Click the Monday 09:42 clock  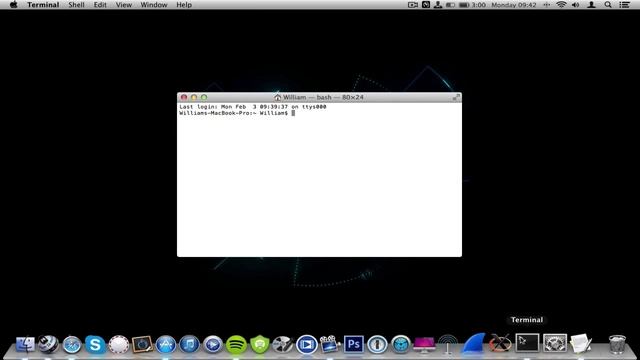point(513,5)
